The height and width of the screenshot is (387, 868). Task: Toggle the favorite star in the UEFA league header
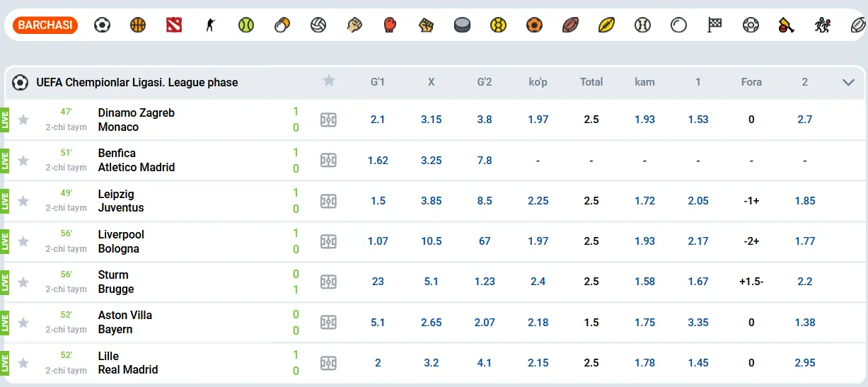point(328,81)
